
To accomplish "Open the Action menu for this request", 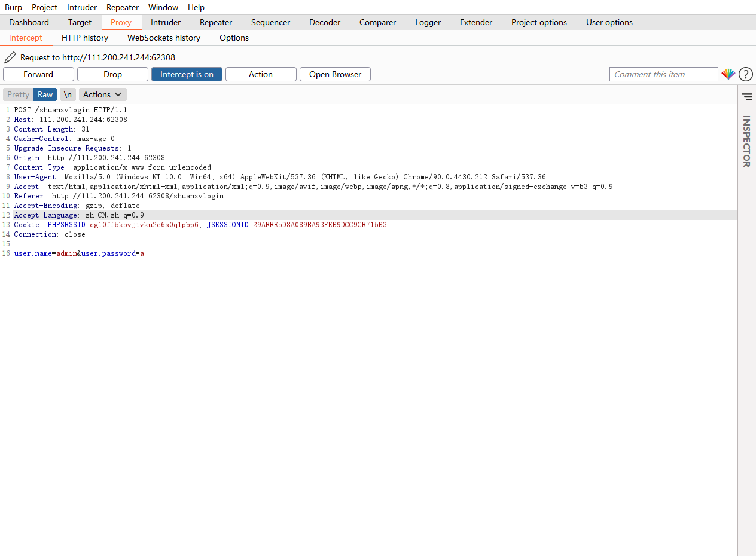I will pos(261,74).
